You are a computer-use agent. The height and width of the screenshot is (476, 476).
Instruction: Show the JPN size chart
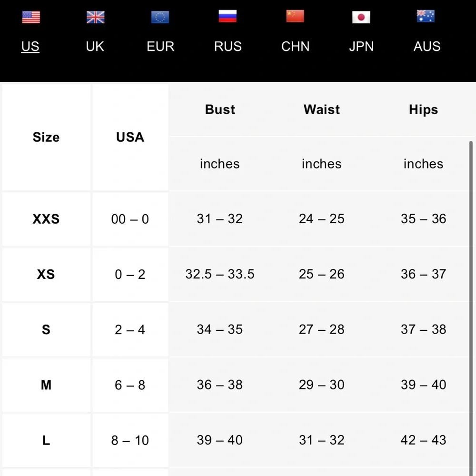pyautogui.click(x=361, y=47)
